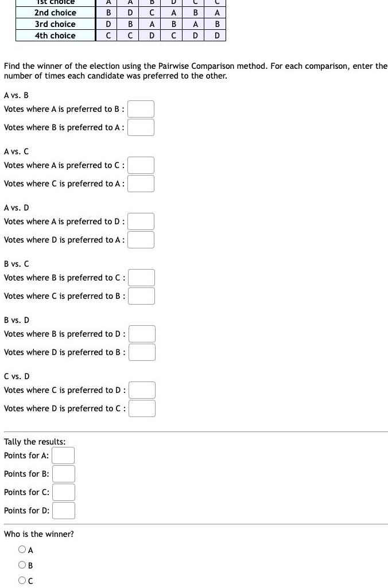Click votes field where A is preferred to B
This screenshot has width=388, height=588.
141,108
